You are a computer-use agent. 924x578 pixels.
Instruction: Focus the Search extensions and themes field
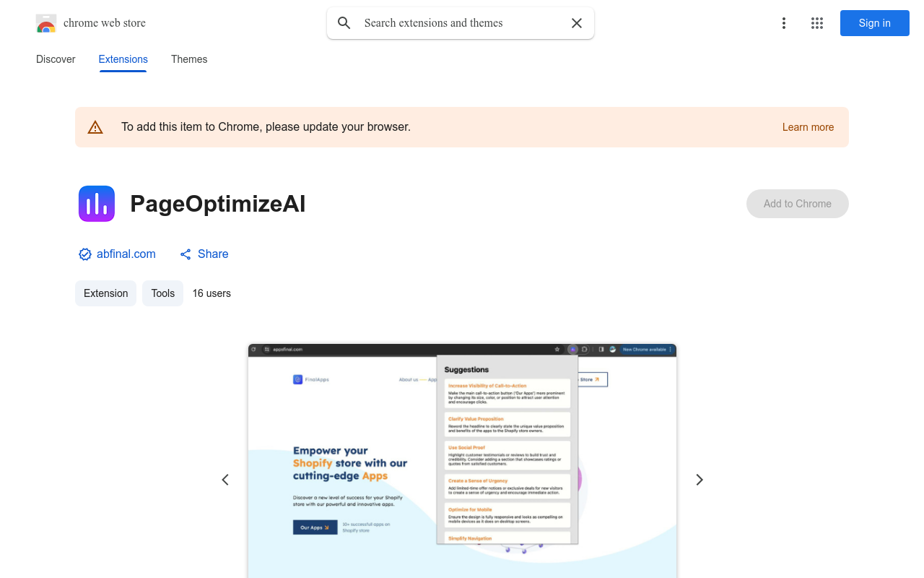click(462, 23)
